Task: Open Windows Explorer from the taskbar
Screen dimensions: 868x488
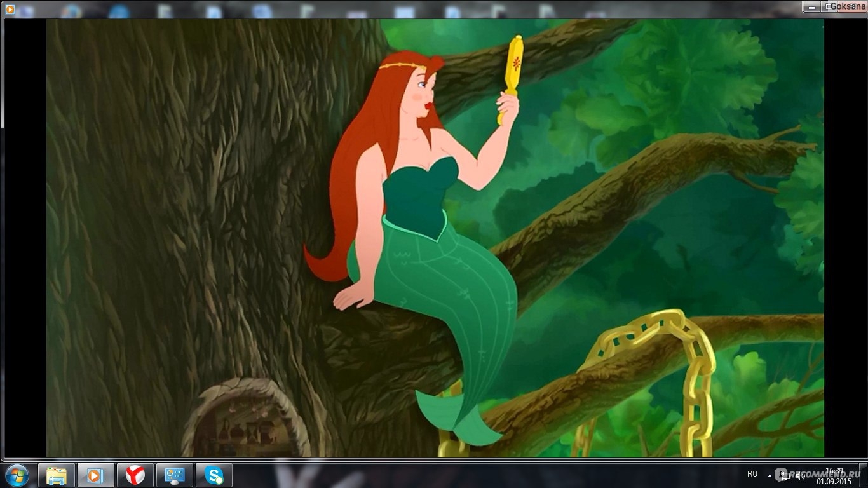Action: pyautogui.click(x=57, y=475)
